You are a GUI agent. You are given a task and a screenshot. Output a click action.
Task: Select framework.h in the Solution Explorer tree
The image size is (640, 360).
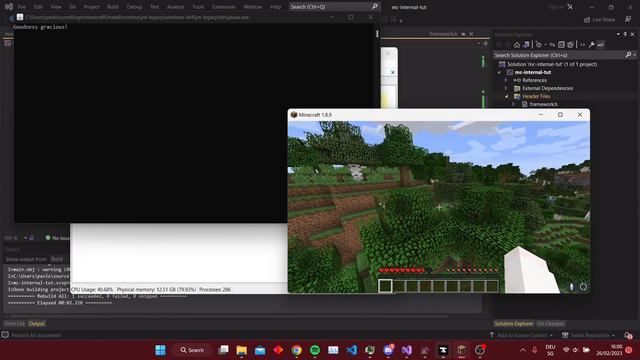pyautogui.click(x=543, y=104)
